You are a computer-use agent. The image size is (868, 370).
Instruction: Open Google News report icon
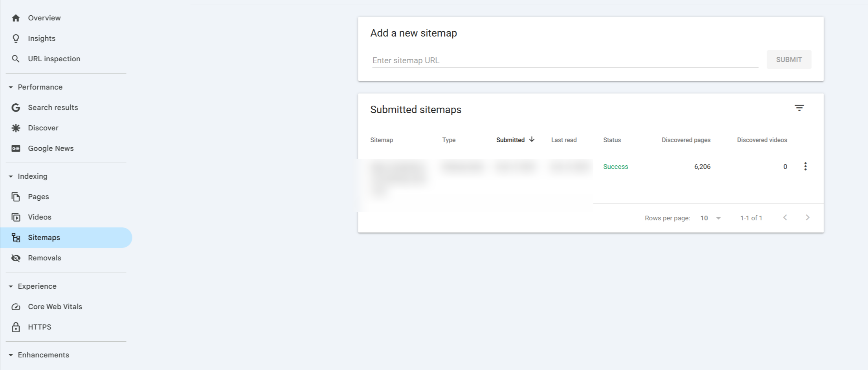(x=16, y=148)
